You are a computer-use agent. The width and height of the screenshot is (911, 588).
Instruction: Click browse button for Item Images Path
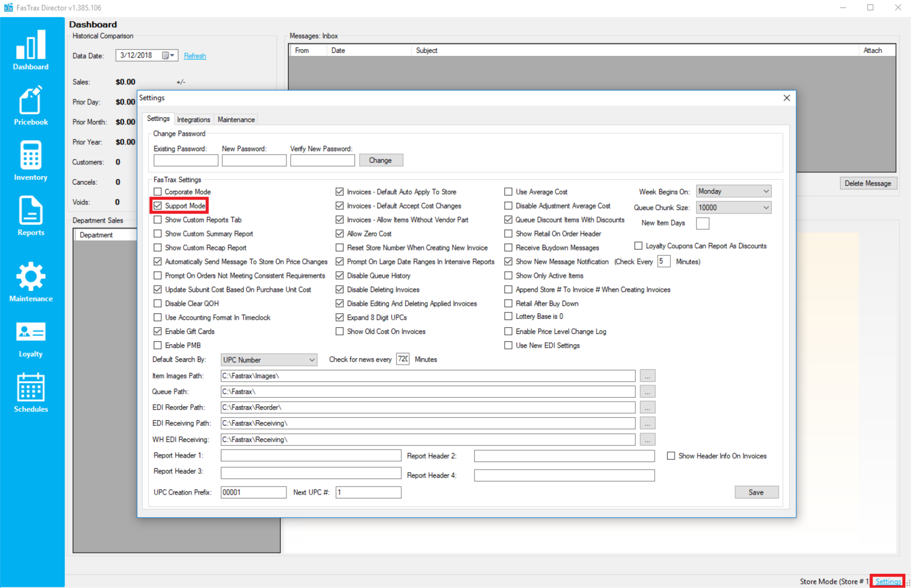(647, 376)
